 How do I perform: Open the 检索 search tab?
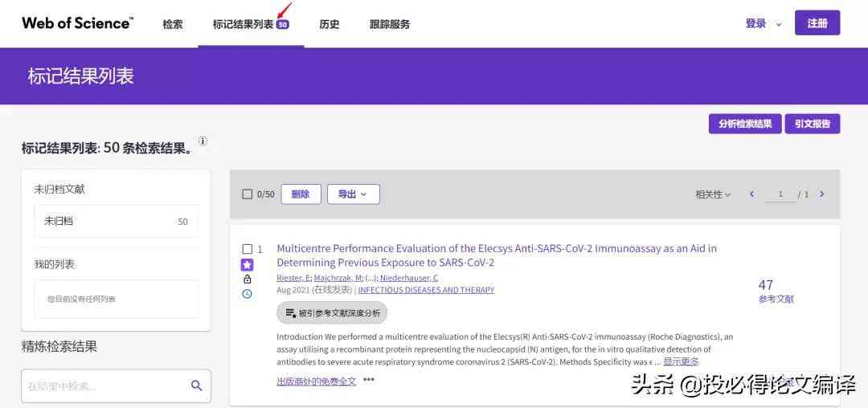173,24
